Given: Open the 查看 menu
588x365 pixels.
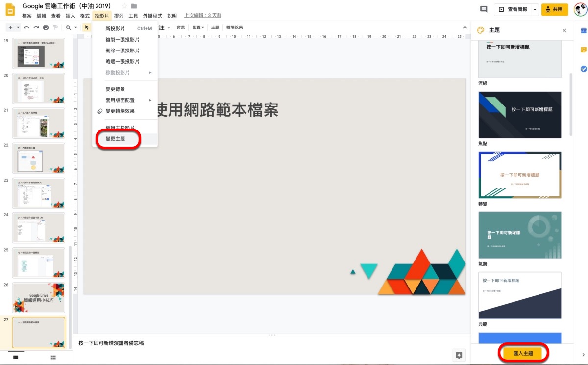Looking at the screenshot, I should coord(56,16).
